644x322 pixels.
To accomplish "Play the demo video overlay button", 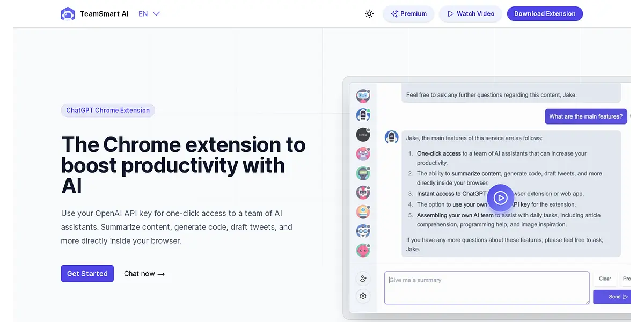I will point(500,198).
